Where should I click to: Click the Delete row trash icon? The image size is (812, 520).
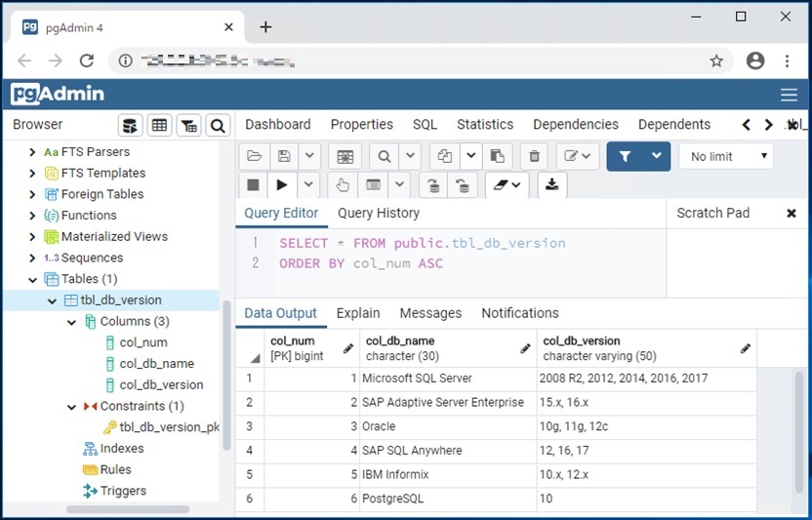534,156
